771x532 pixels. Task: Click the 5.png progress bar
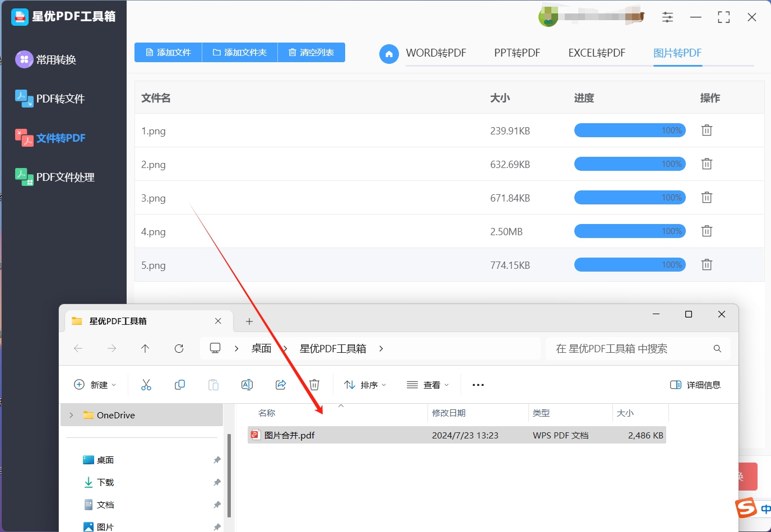point(630,265)
